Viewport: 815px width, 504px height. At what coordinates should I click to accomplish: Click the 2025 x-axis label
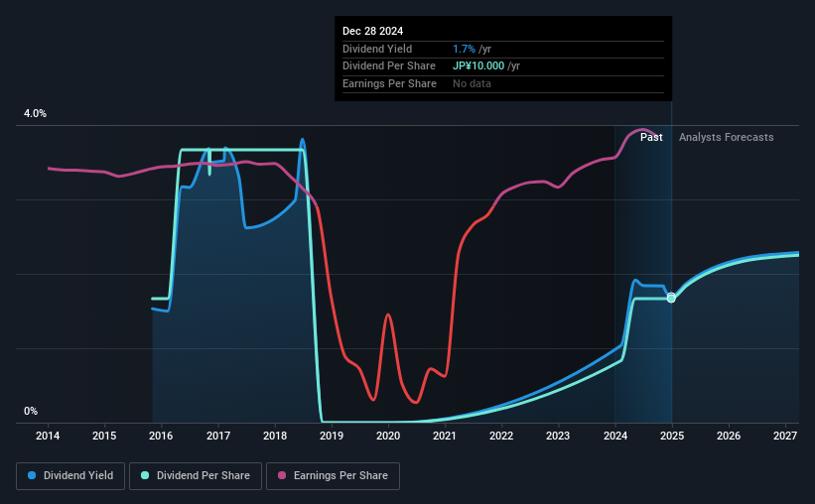[x=671, y=436]
